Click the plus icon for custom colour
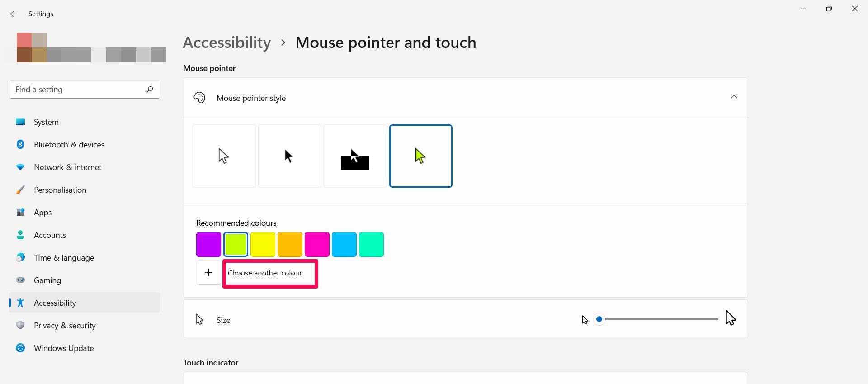Image resolution: width=868 pixels, height=384 pixels. tap(208, 272)
